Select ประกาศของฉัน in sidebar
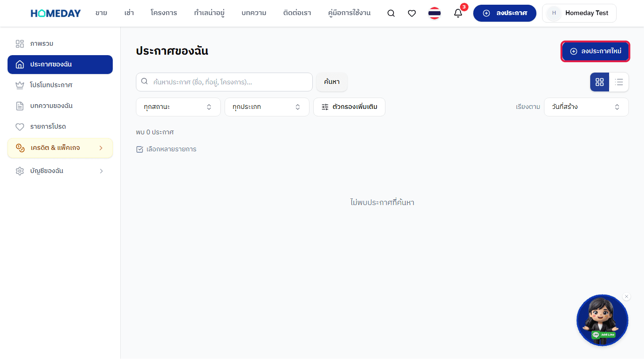This screenshot has width=644, height=362. (60, 65)
